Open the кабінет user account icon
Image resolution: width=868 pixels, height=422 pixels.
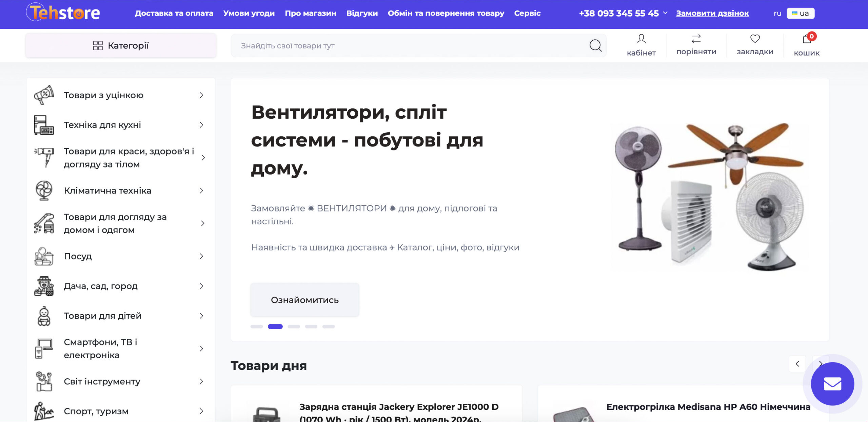tap(641, 39)
